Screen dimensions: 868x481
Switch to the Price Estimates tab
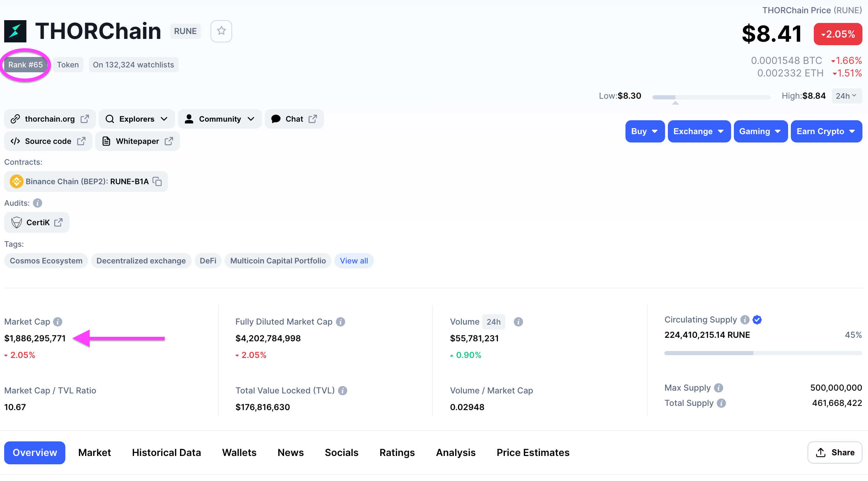click(533, 453)
